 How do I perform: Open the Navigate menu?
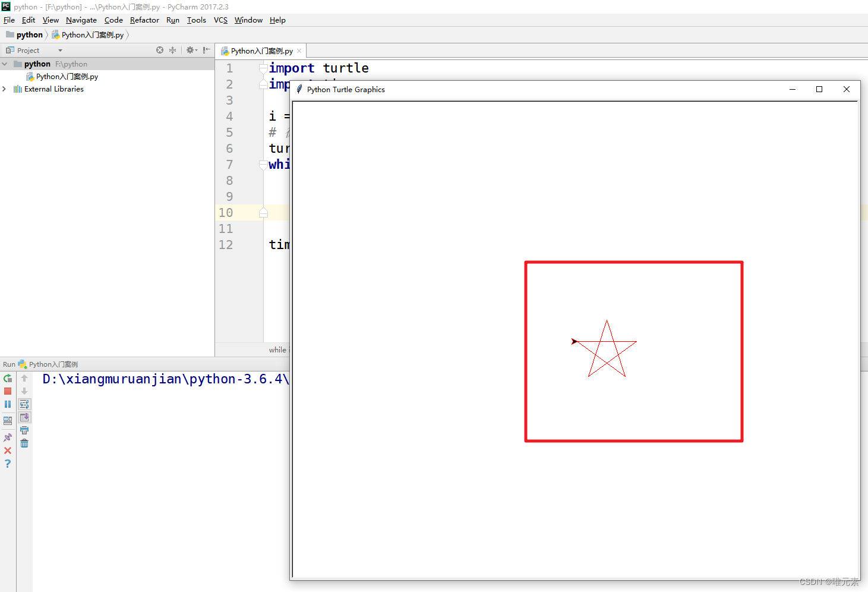pos(81,20)
